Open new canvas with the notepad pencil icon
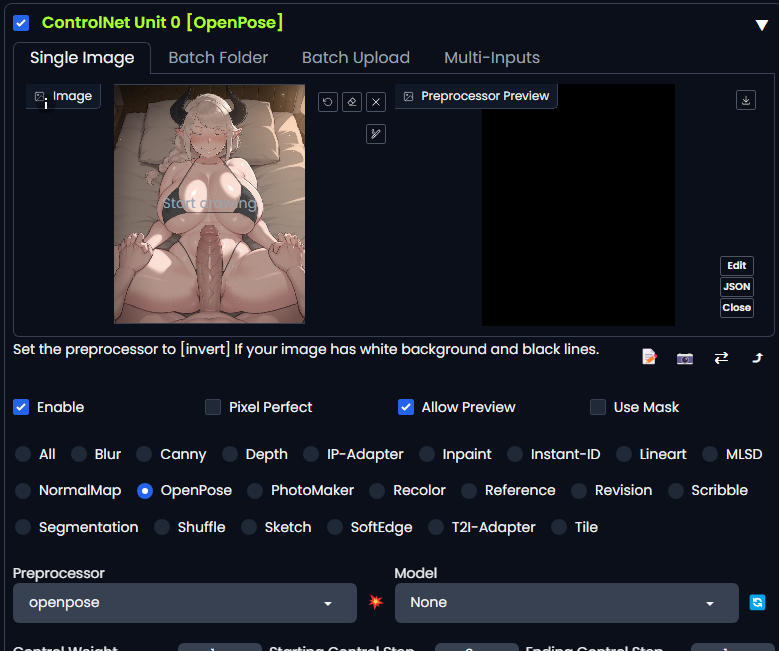This screenshot has height=651, width=779. 649,357
